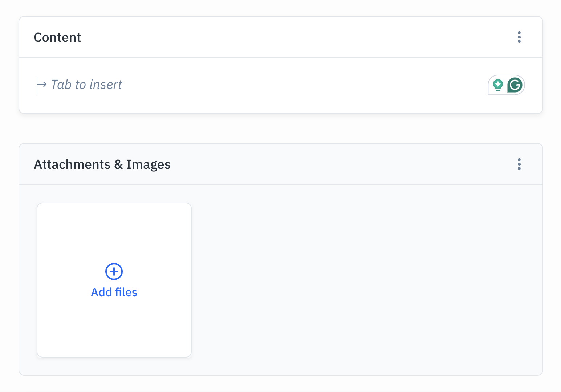This screenshot has height=392, width=561.
Task: Open the Attachments & Images three-dot menu
Action: point(519,164)
